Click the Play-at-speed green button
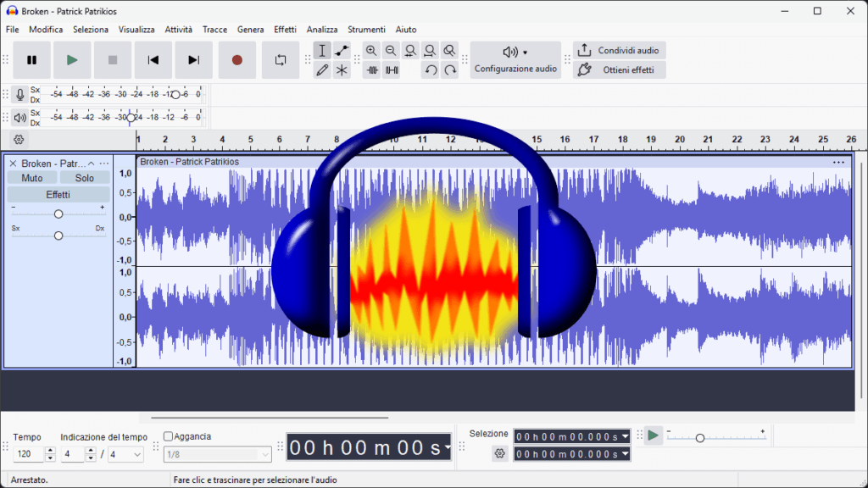868x488 pixels. click(654, 435)
